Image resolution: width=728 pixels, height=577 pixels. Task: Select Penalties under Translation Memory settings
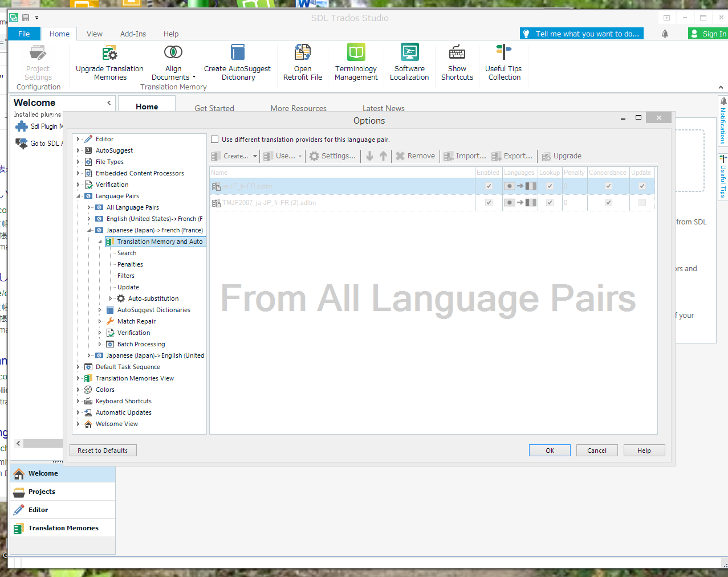[x=130, y=264]
